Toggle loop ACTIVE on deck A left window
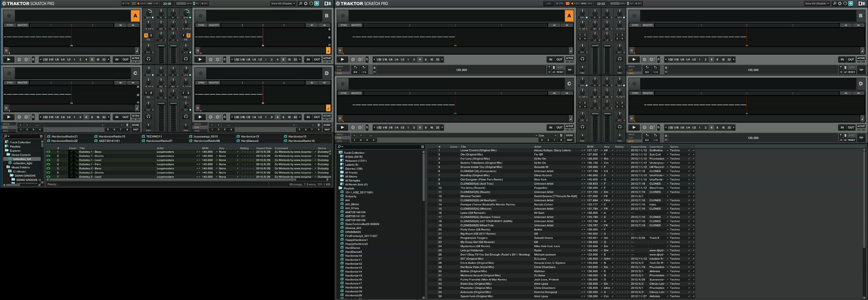The image size is (868, 300). (136, 58)
